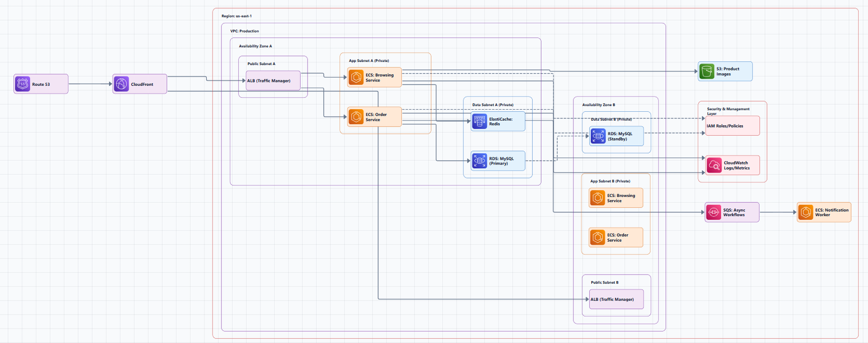Screen dimensions: 868x343
Task: Click the 'Security & Management Layer' label
Action: point(728,111)
